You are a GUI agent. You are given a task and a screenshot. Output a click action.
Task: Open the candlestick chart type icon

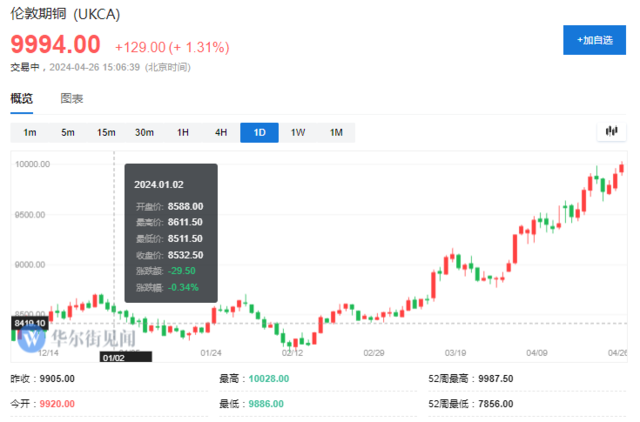pyautogui.click(x=610, y=132)
